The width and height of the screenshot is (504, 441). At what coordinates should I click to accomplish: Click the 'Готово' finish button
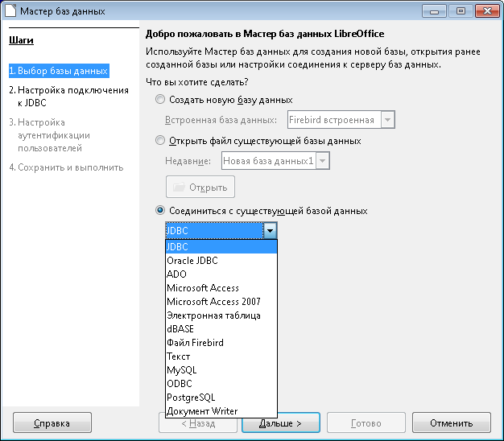click(x=366, y=423)
